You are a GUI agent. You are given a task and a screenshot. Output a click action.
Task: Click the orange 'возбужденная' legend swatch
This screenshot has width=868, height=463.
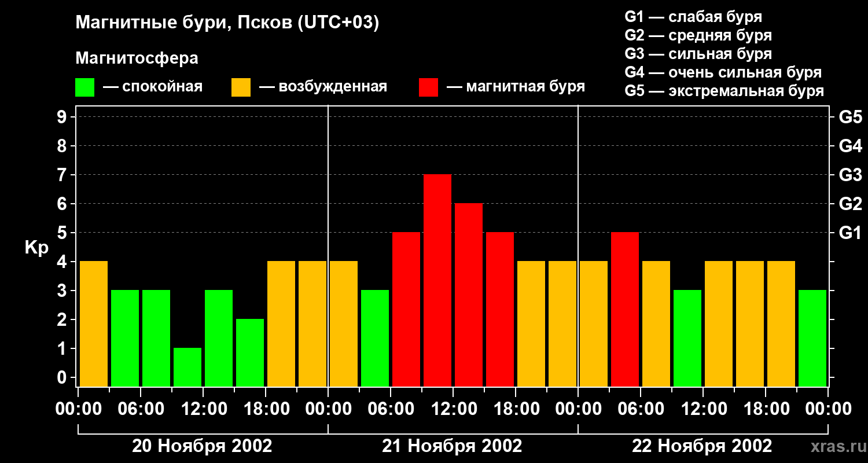pyautogui.click(x=241, y=87)
